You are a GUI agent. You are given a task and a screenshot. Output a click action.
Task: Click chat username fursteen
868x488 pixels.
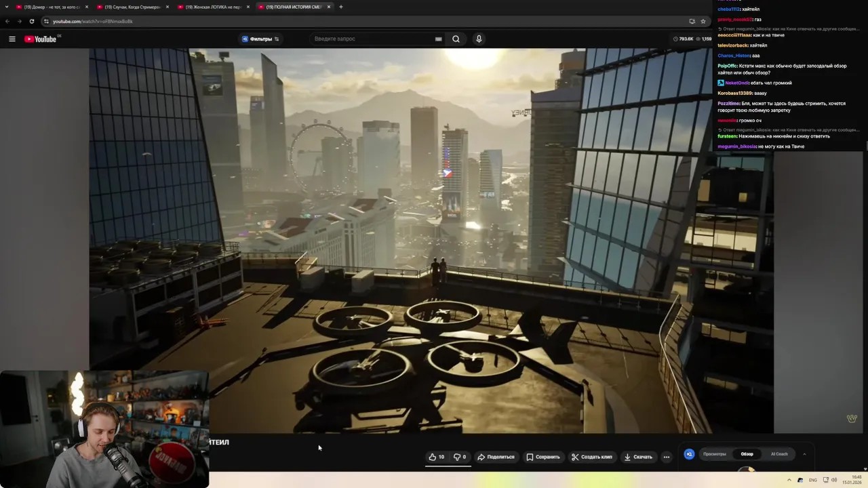coord(727,136)
